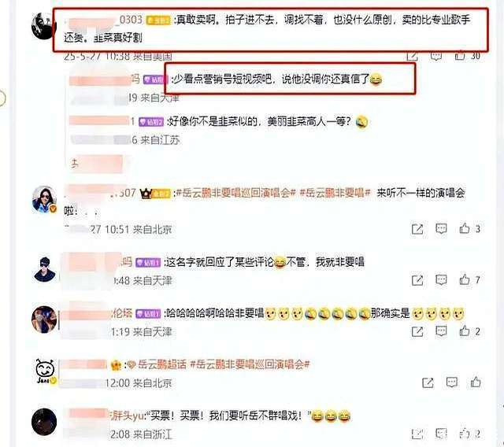Open username ending in 胖头yu
This screenshot has width=504, height=447.
pyautogui.click(x=127, y=416)
